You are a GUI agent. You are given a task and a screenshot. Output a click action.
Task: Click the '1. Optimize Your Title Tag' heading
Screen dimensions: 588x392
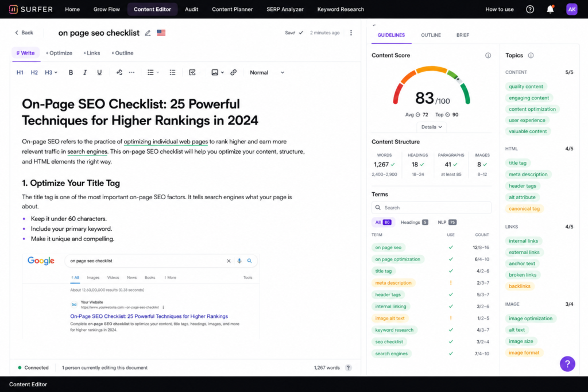(x=71, y=183)
